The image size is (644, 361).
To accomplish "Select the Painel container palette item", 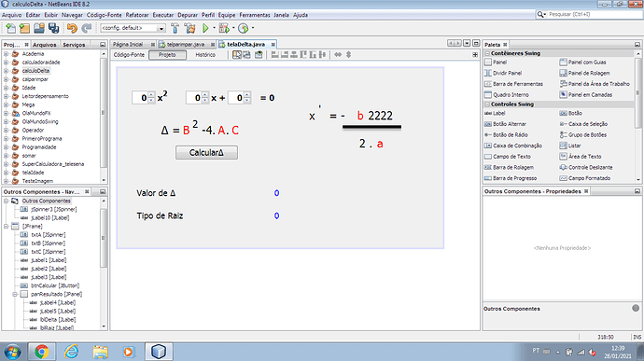I will click(x=496, y=62).
